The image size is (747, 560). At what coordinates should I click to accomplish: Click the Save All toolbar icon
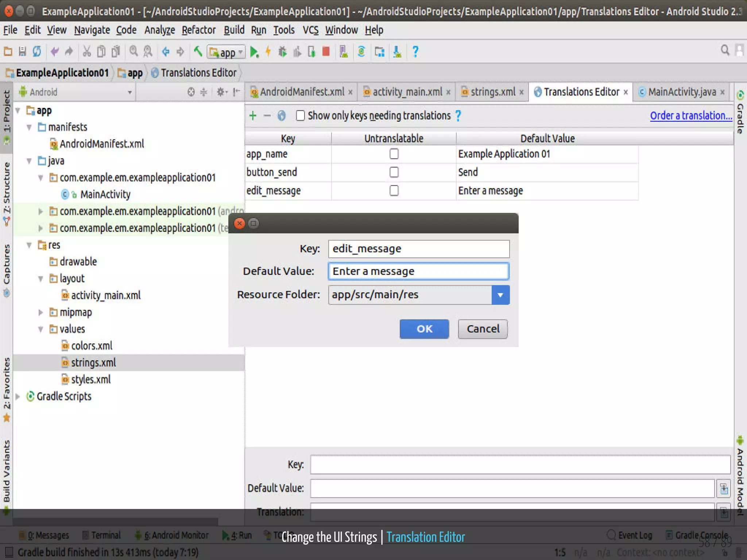(x=22, y=52)
